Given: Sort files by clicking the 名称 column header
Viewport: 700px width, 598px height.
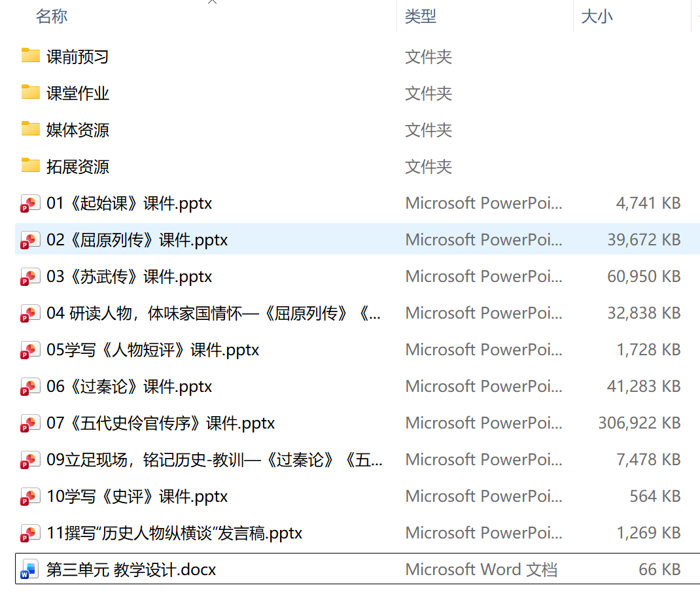Looking at the screenshot, I should pos(52,16).
